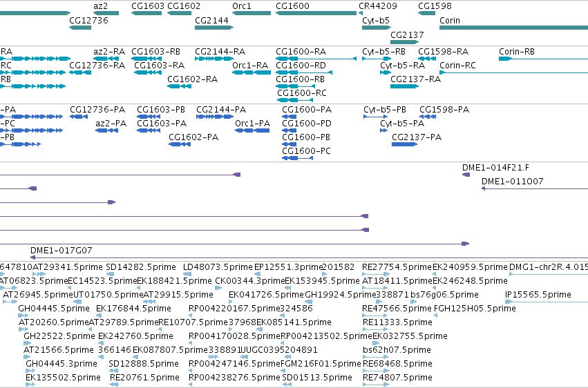The height and width of the screenshot is (388, 588).
Task: Select the DME1-017G07 BAC label
Action: [61, 250]
